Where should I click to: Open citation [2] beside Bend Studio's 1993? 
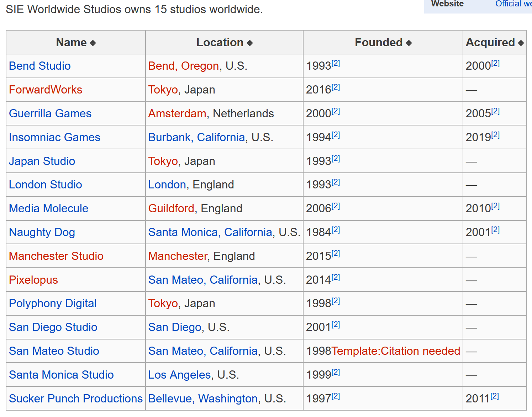pyautogui.click(x=336, y=63)
